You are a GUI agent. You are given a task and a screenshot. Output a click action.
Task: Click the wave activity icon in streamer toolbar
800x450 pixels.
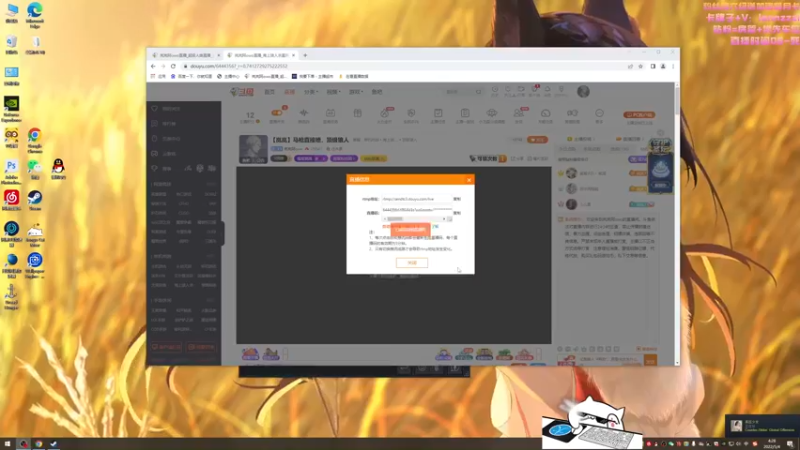[304, 115]
